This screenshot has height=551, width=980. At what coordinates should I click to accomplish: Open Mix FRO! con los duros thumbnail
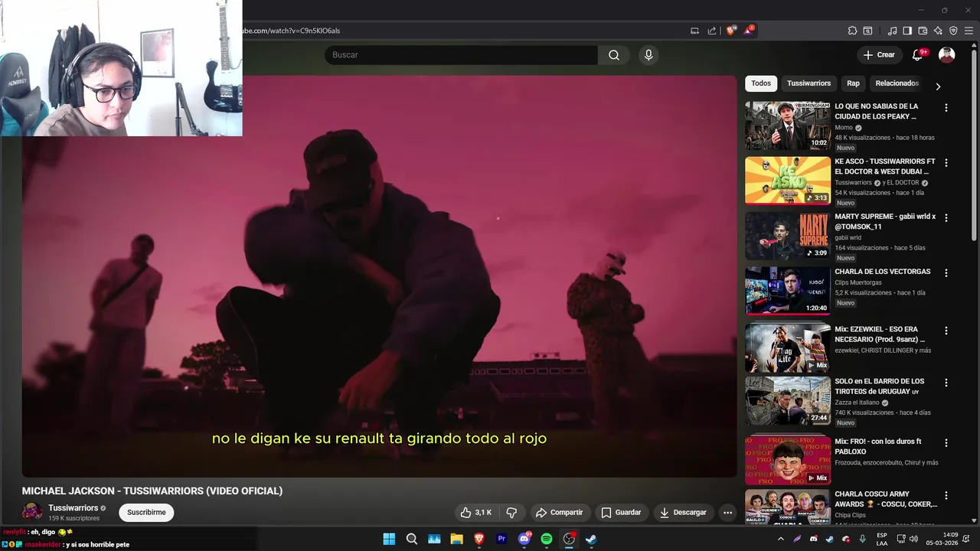tap(788, 459)
